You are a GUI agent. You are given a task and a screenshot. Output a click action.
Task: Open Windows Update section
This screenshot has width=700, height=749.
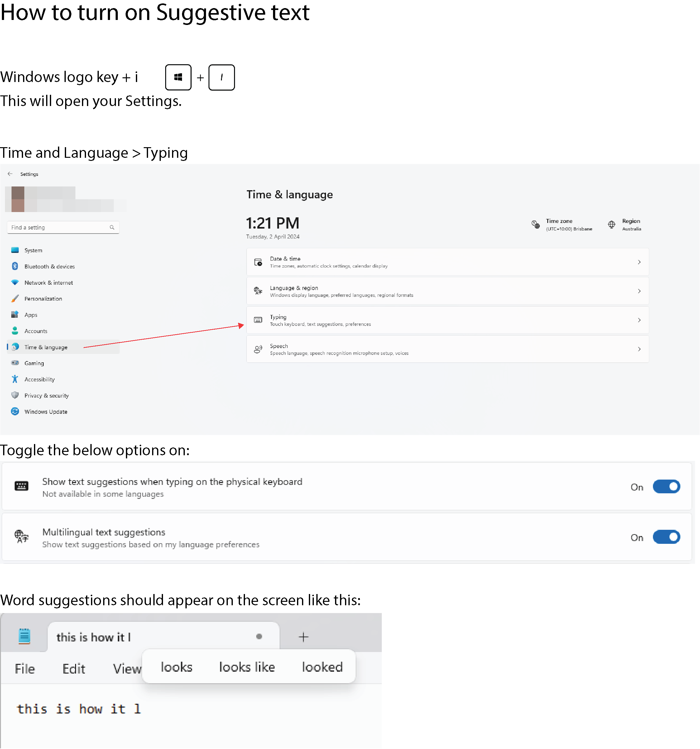[46, 411]
